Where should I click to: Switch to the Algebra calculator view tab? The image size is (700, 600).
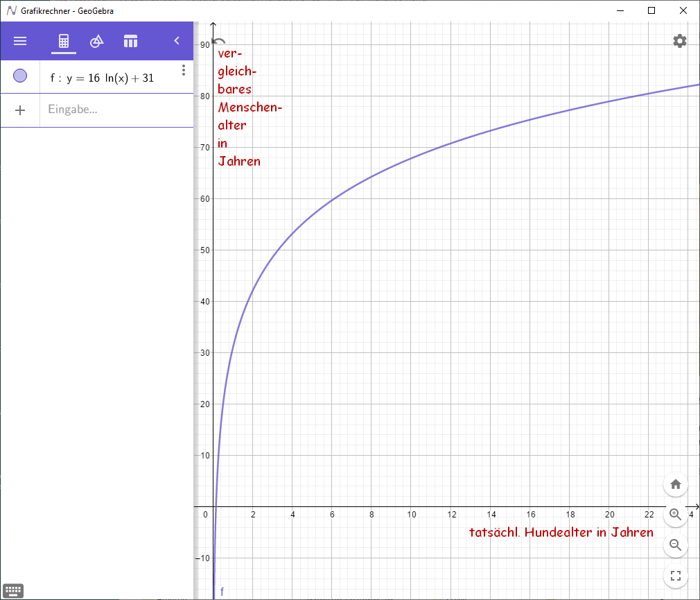(x=64, y=41)
